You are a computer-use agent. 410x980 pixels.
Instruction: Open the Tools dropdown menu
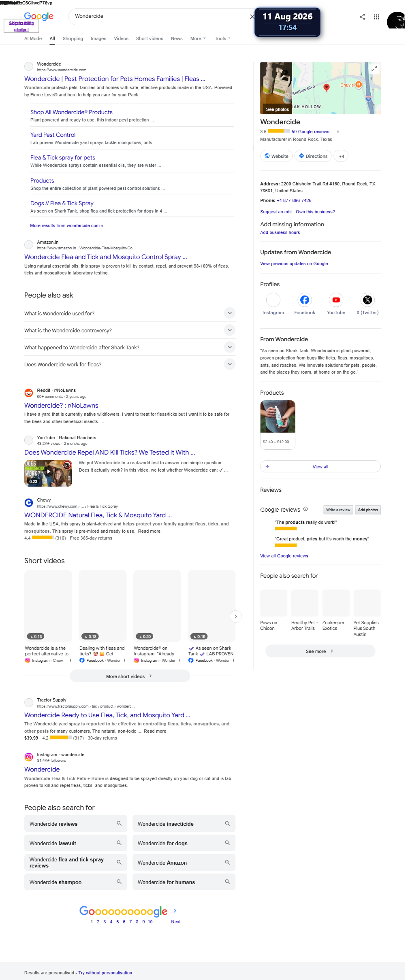click(x=222, y=38)
